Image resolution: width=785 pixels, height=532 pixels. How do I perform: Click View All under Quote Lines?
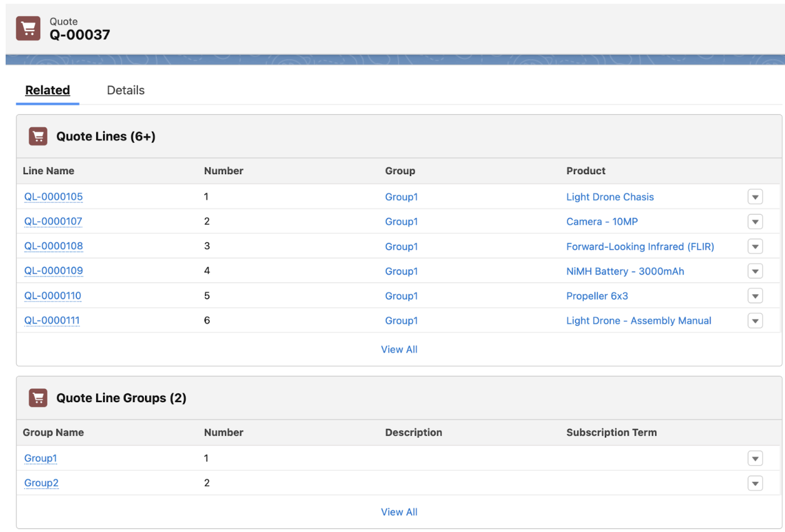(399, 350)
